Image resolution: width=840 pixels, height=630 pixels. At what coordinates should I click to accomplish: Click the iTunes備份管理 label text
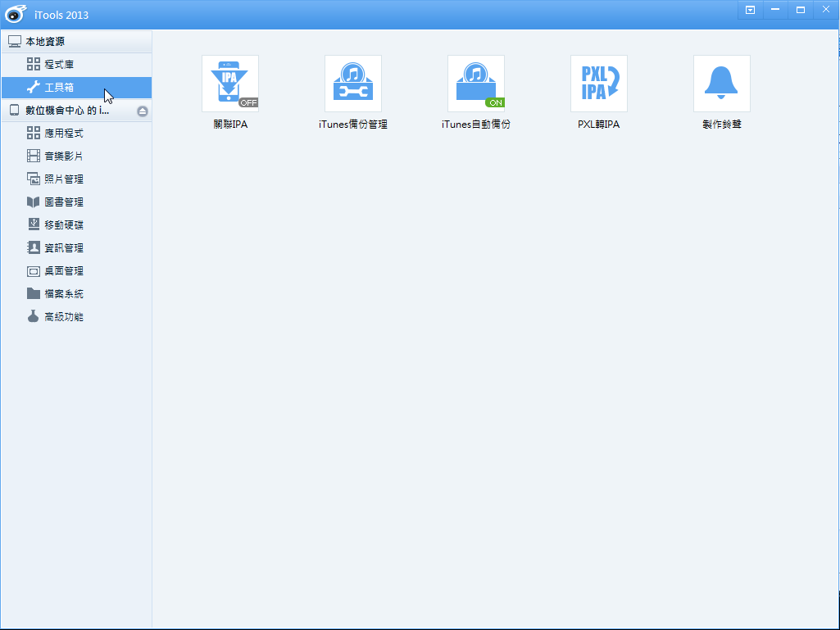click(x=353, y=125)
